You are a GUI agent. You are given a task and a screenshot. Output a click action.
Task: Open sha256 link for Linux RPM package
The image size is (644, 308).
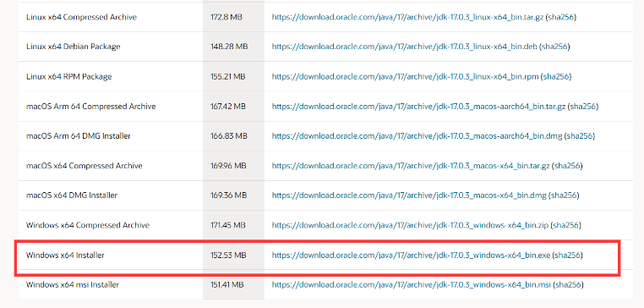(556, 76)
